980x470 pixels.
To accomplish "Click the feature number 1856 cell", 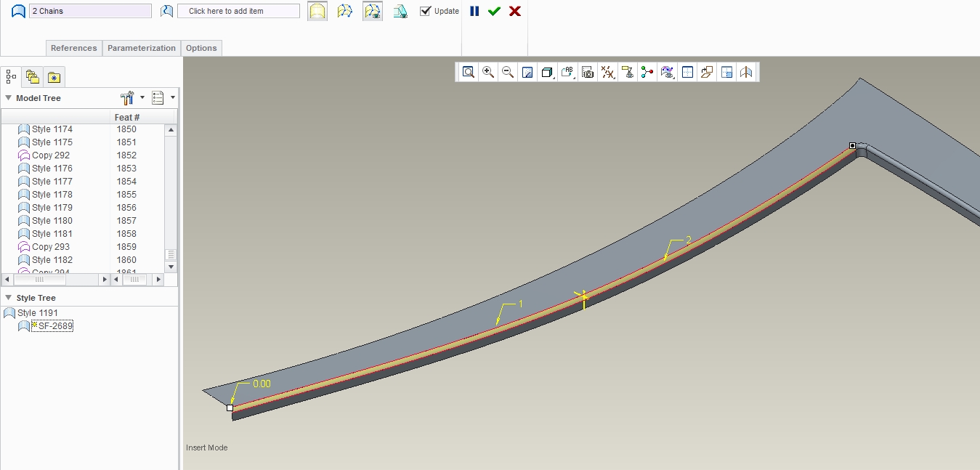I will [126, 208].
